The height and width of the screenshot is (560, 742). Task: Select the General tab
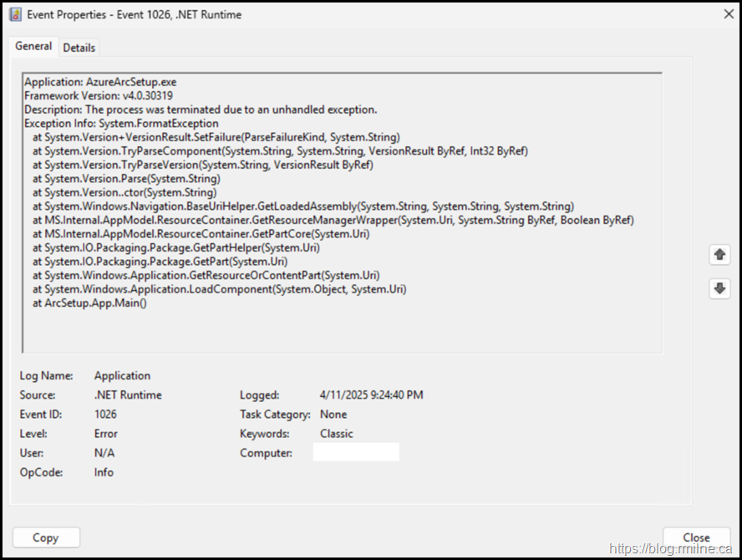(33, 47)
